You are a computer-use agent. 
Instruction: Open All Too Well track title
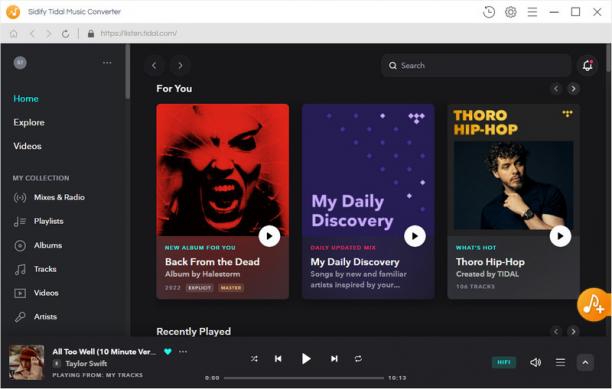[x=104, y=352]
